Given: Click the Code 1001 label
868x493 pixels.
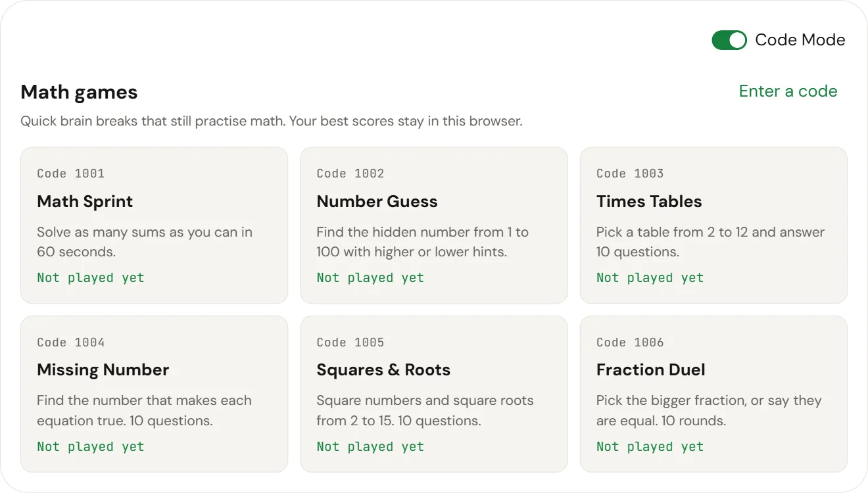Looking at the screenshot, I should (x=71, y=174).
